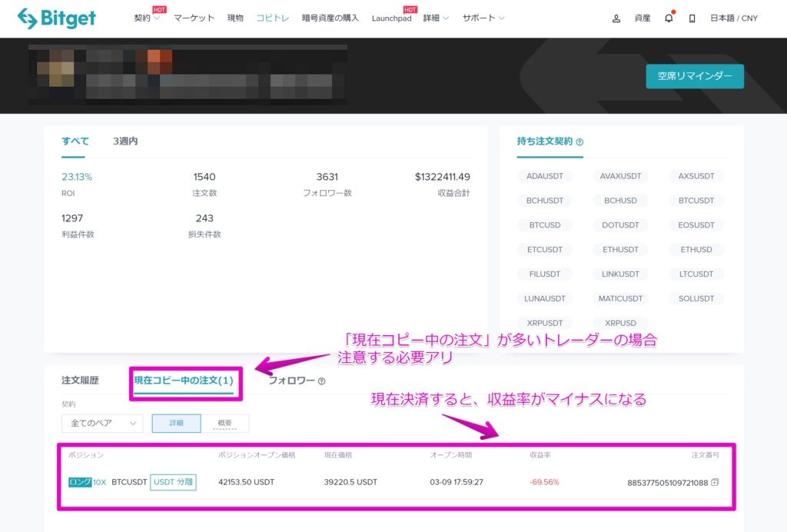Open language selector 日本語 / CNY
The height and width of the screenshot is (532, 787).
click(x=733, y=18)
